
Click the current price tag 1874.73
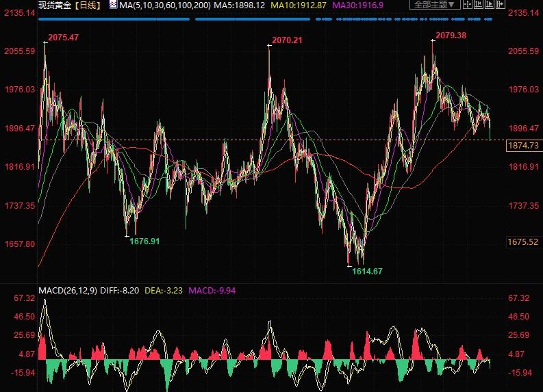tap(523, 146)
